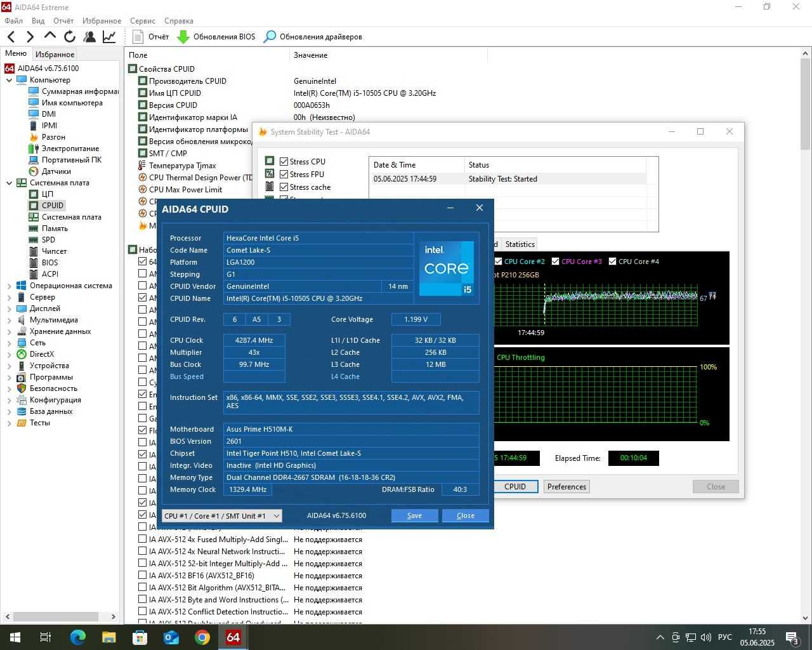Click the Поле column header
The image size is (812, 650).
click(207, 55)
